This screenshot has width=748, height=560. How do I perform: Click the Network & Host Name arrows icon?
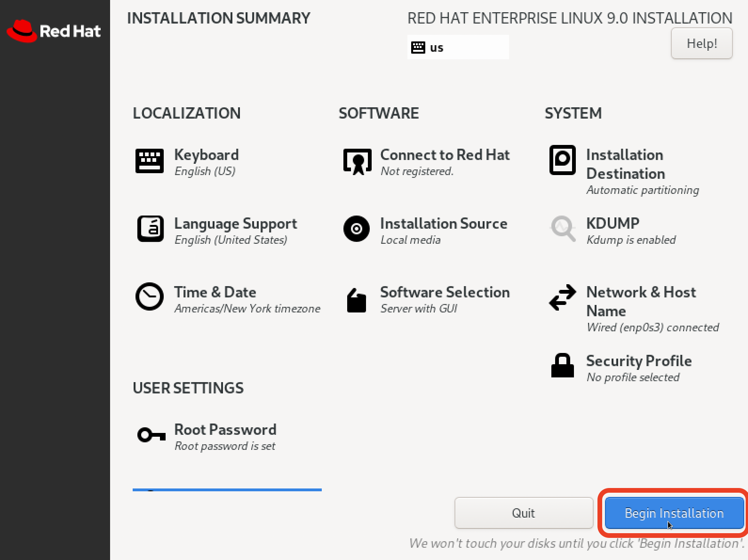(x=563, y=297)
